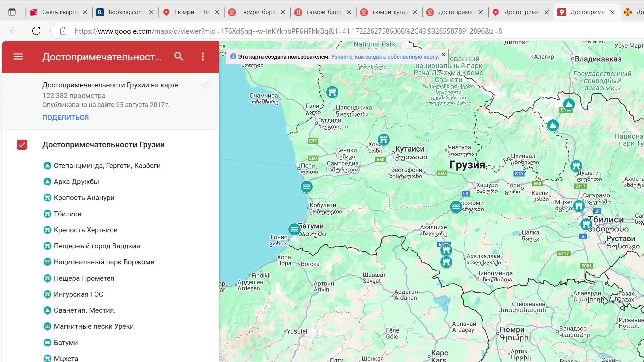The image size is (644, 362).
Task: Select Пещерный город Вардзия list item
Action: pyautogui.click(x=97, y=246)
